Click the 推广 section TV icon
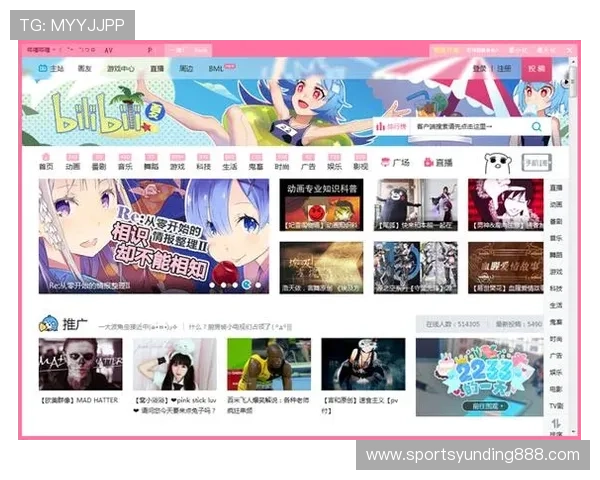The image size is (600, 480). click(47, 324)
